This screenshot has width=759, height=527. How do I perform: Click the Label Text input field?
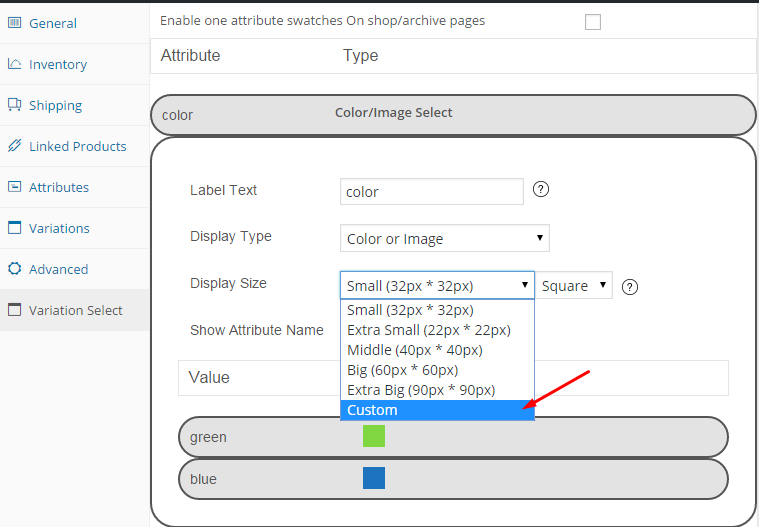coord(431,191)
